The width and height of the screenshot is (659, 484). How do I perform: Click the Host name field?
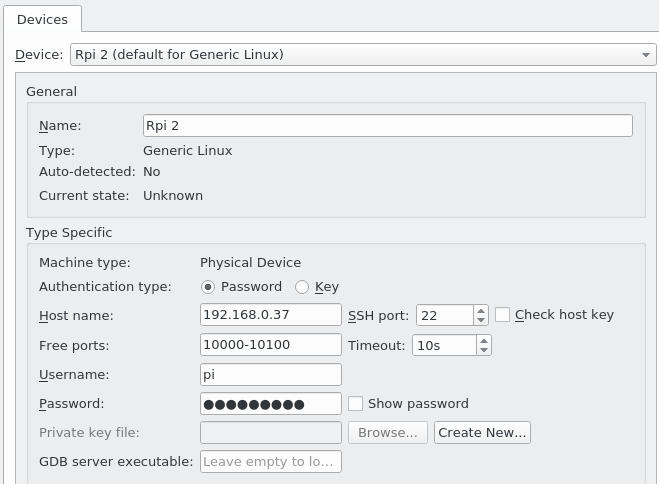coord(271,315)
